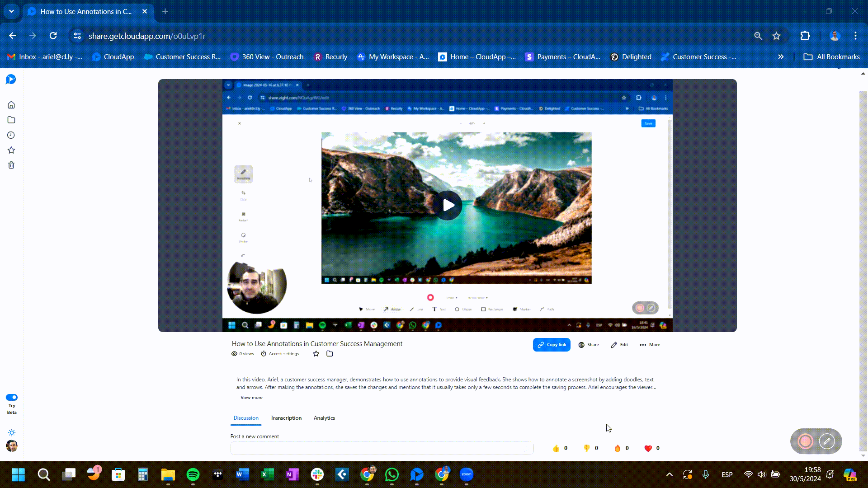Show hidden tray icons chevron
The image size is (868, 488).
click(670, 474)
